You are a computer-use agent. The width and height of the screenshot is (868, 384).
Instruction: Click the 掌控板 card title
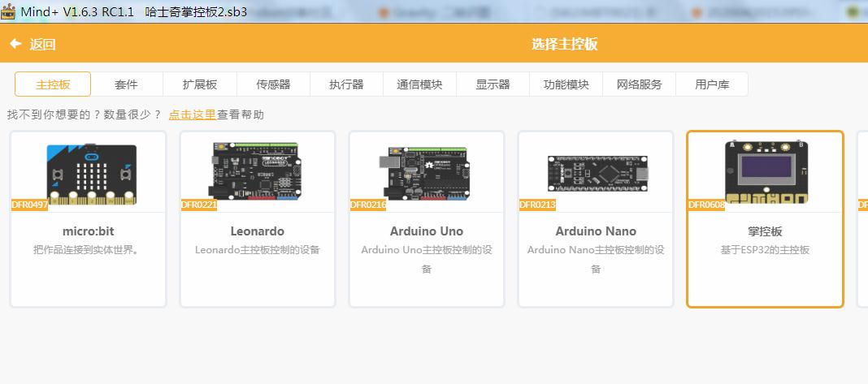(x=765, y=231)
